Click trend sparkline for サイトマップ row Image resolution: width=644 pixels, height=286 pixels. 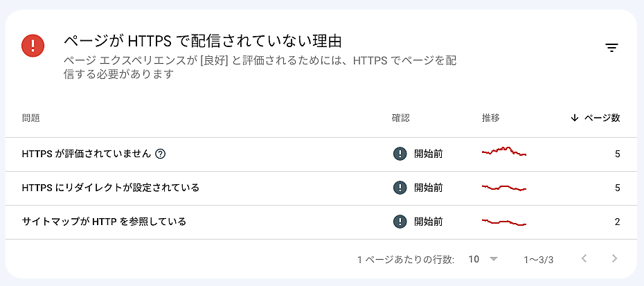[504, 222]
